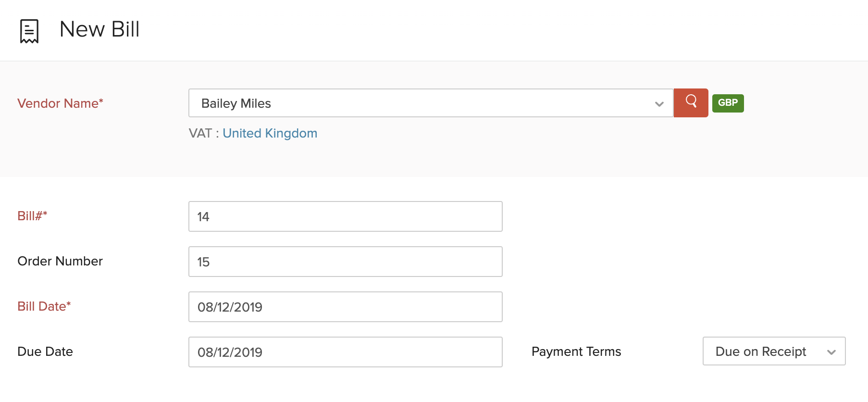Click the Payment Terms chevron arrow
The image size is (868, 402).
click(x=831, y=352)
